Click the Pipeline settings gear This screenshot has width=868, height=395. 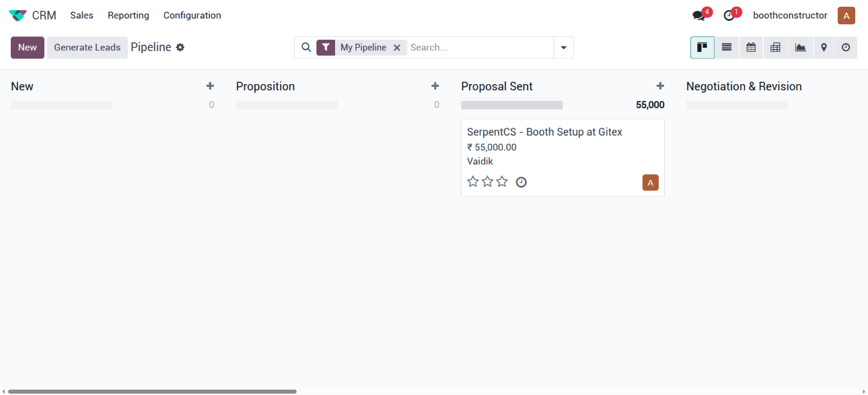180,48
